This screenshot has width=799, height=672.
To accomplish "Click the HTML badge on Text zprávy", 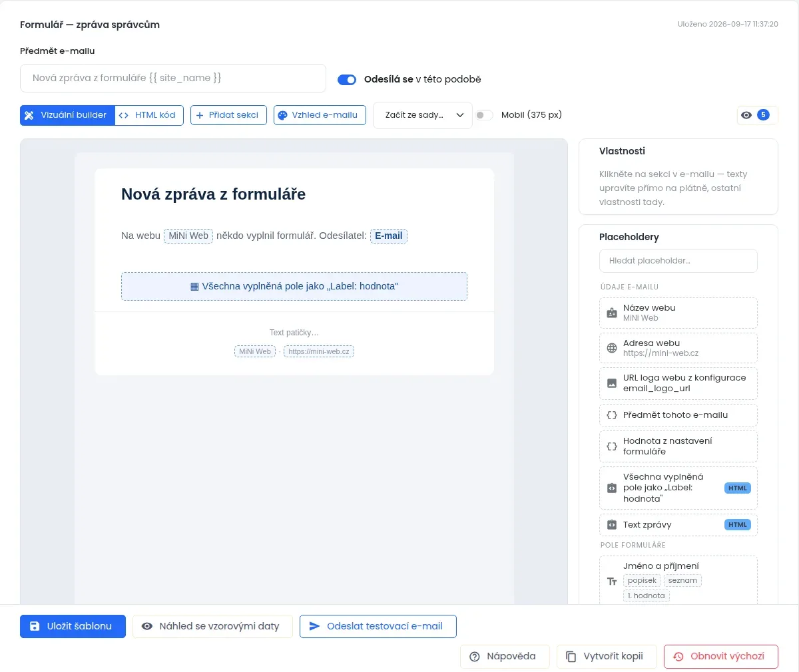I will 738,525.
